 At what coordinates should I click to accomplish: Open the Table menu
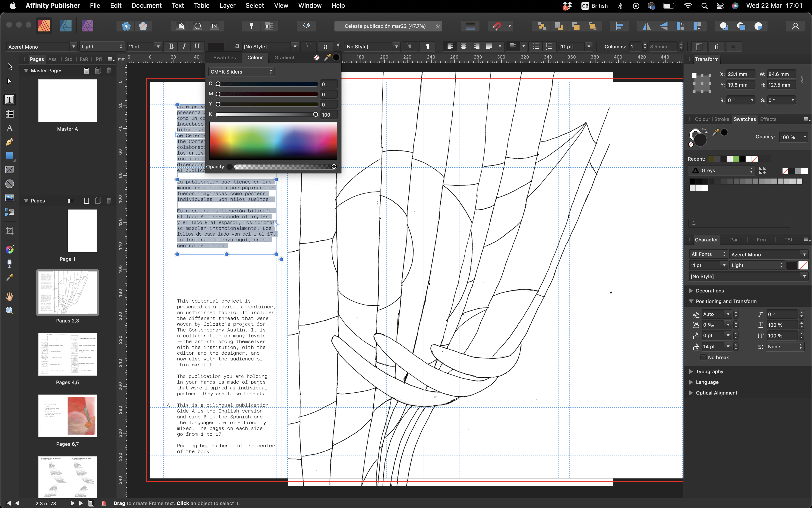point(201,5)
